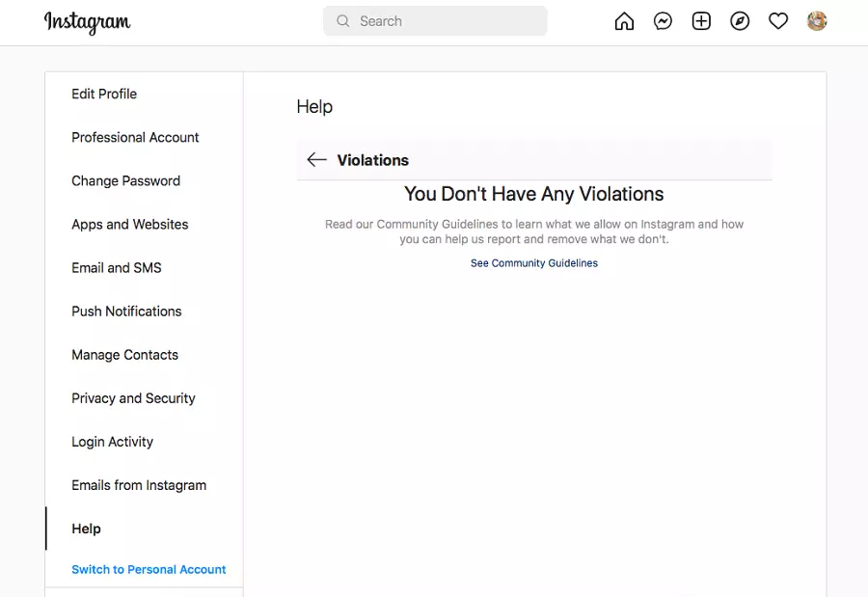Go to Home feed icon
The image size is (868, 597).
(x=624, y=21)
